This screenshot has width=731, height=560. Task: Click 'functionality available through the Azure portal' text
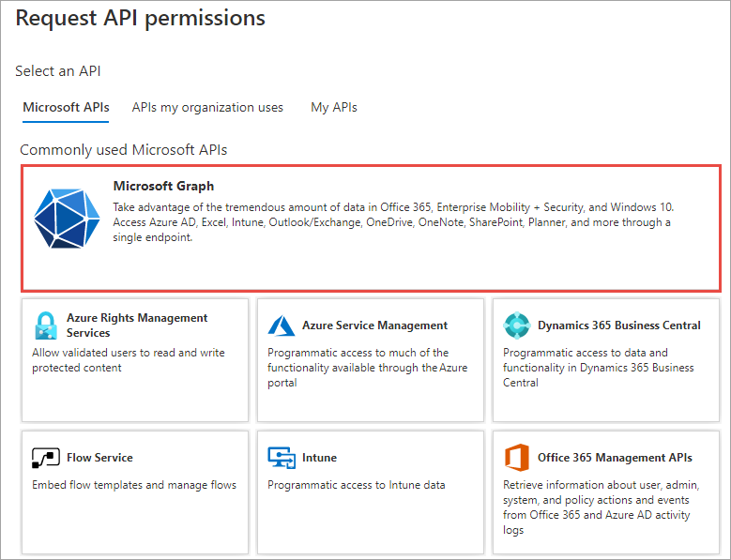(x=367, y=375)
